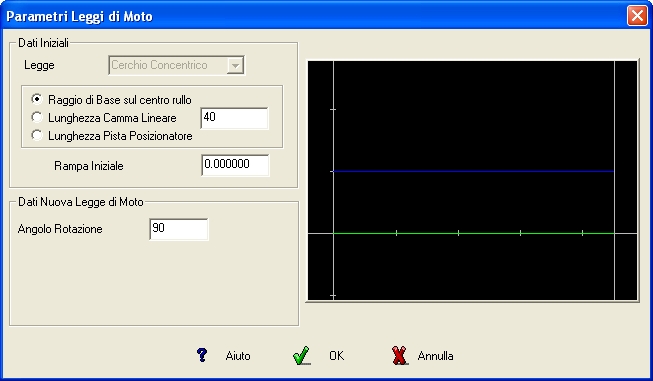Click the white vertical line at graph's right
The width and height of the screenshot is (653, 381).
[614, 181]
